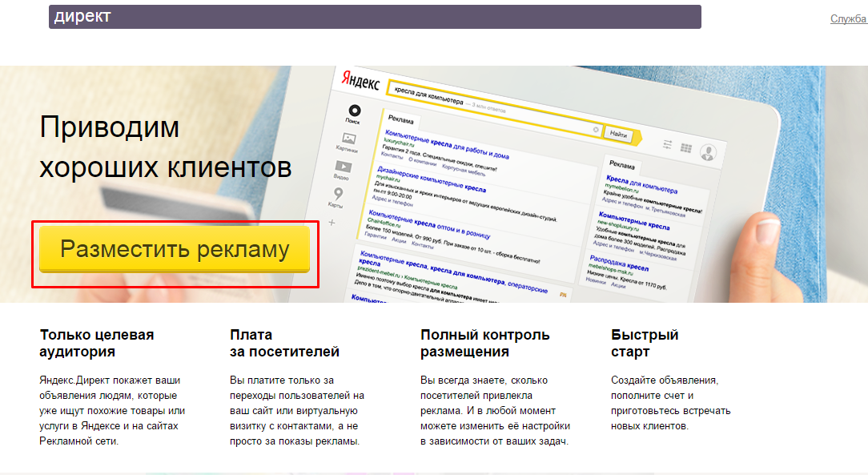This screenshot has height=475, width=868.
Task: Click the tablet screenshot in the banner
Action: (532, 186)
